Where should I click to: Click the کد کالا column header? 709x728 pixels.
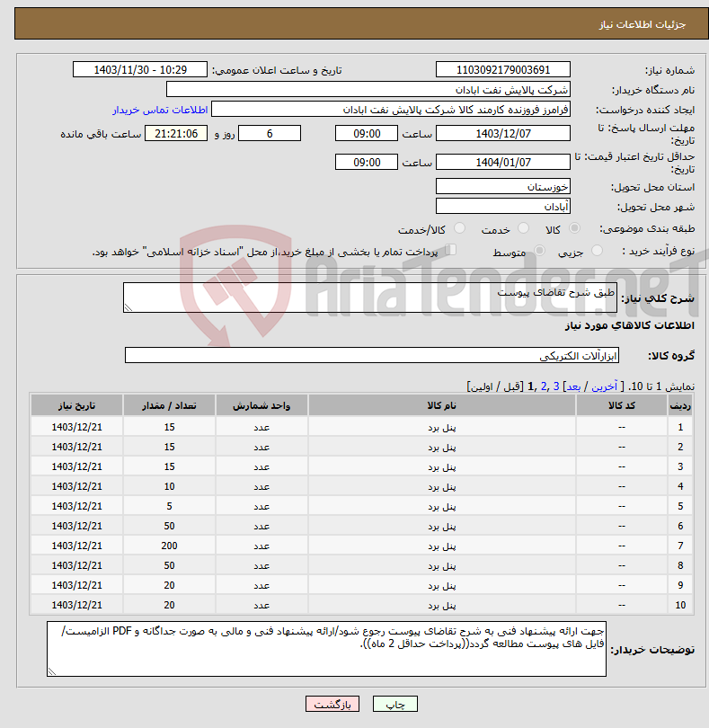tap(622, 405)
